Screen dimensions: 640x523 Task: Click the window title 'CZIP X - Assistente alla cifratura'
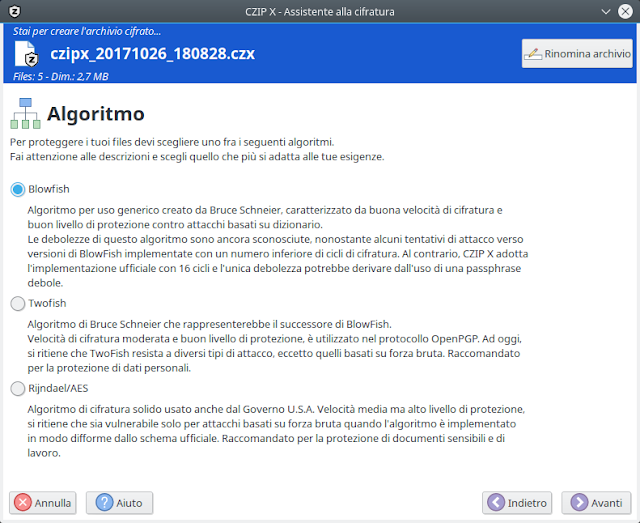tap(320, 11)
